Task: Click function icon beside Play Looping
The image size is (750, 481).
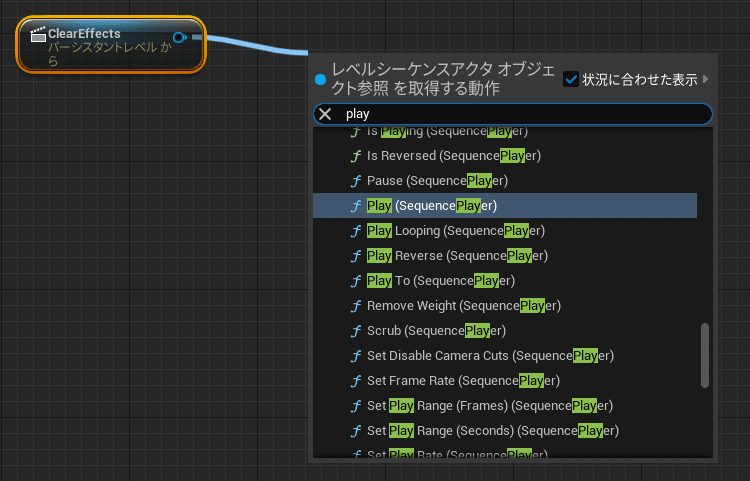Action: pos(355,231)
